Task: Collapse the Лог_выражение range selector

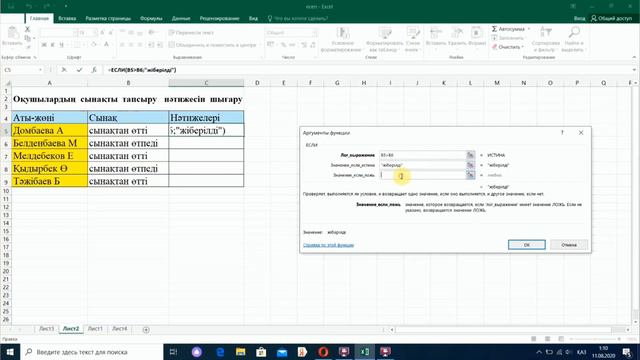Action: [471, 155]
